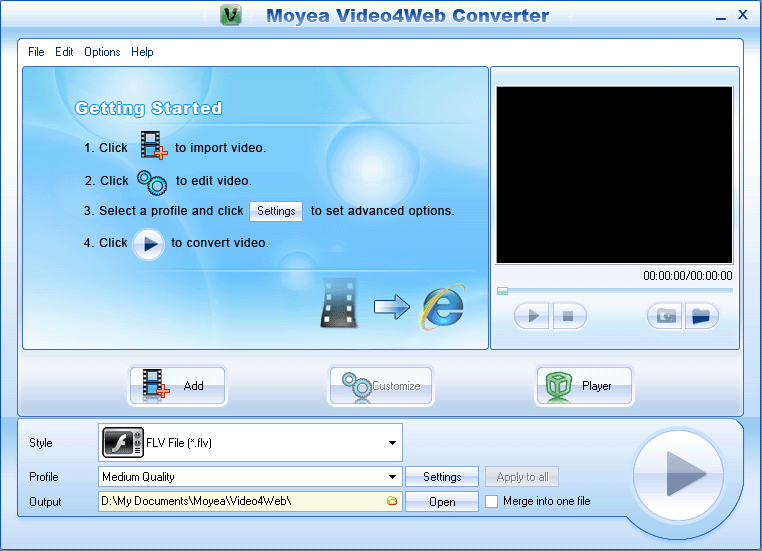762x551 pixels.
Task: Open the Player button
Action: point(584,386)
